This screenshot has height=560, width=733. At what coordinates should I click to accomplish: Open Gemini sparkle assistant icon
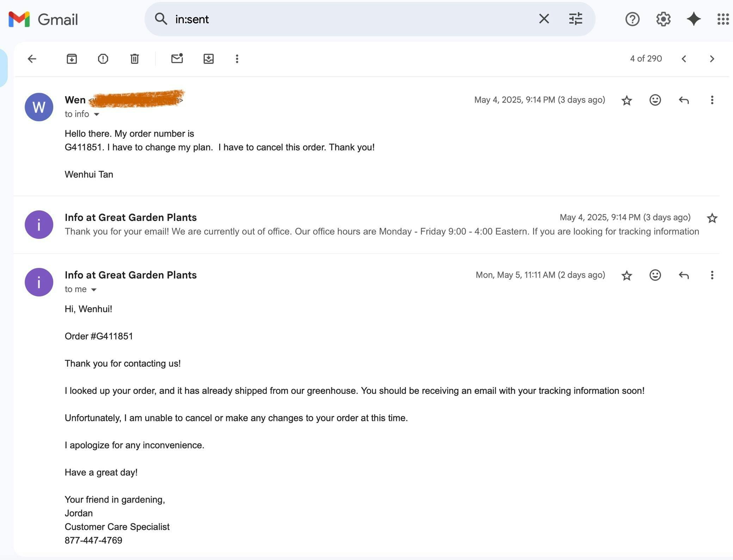coord(693,19)
